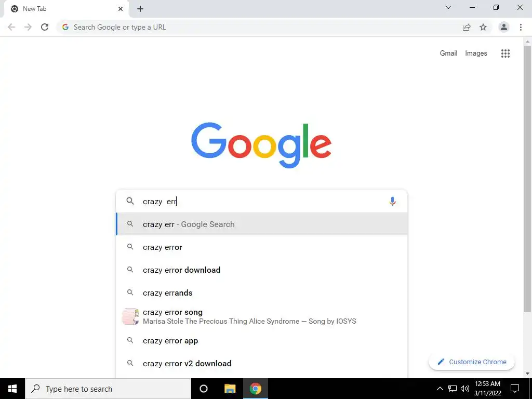The image size is (532, 399).
Task: Open the taskbar clock and date
Action: (x=487, y=389)
